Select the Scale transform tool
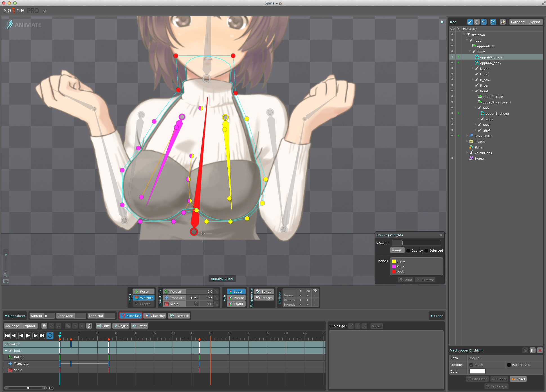The width and height of the screenshot is (546, 392). click(174, 304)
